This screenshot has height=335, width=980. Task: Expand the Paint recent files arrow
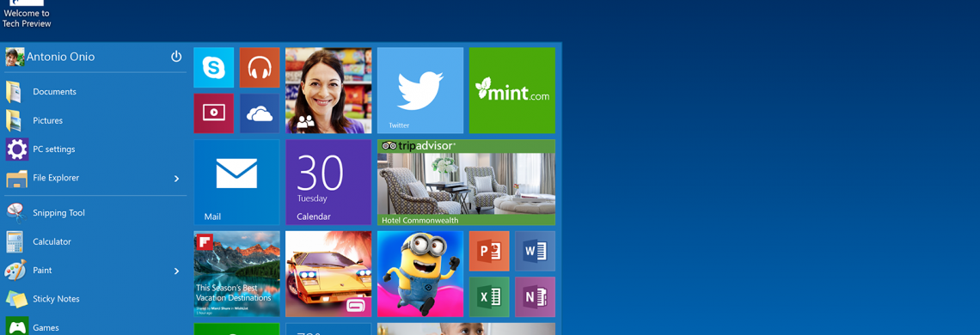tap(176, 271)
